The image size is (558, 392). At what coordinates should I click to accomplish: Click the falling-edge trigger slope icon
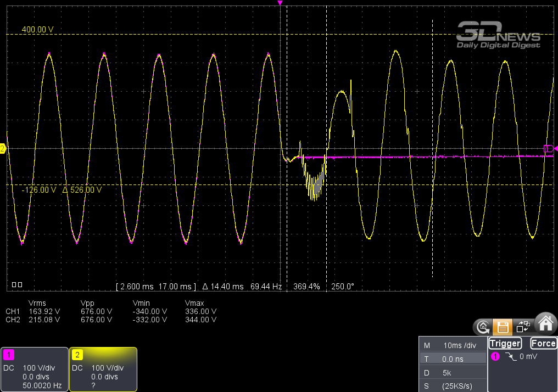click(x=511, y=357)
